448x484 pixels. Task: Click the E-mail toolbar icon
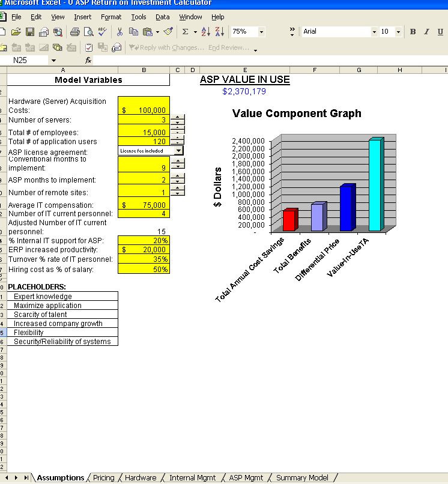44,31
